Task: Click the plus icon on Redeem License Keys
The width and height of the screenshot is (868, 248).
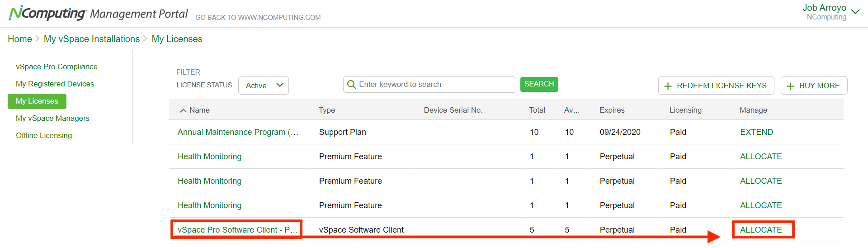Action: [668, 86]
